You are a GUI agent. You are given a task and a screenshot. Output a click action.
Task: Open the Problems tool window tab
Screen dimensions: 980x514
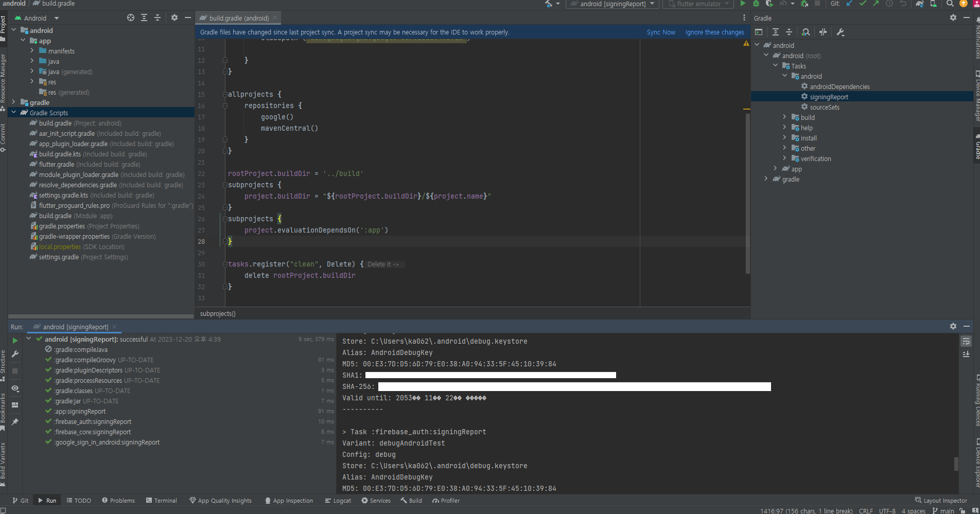118,500
